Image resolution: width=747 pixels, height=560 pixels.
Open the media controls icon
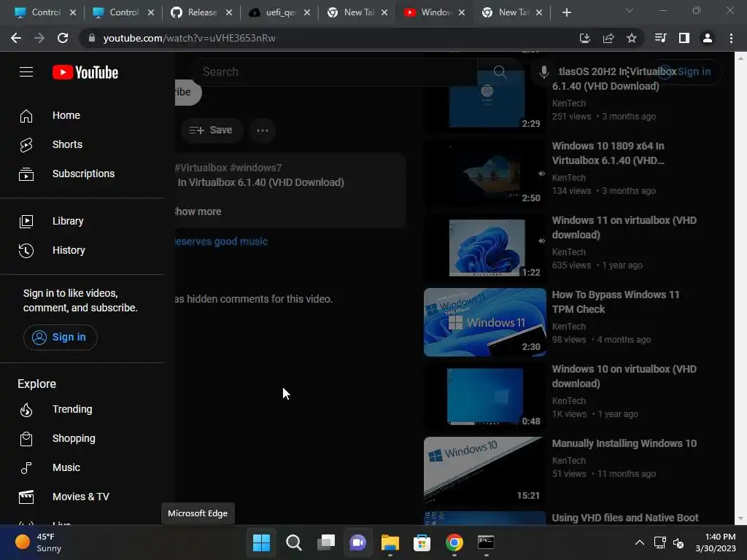pyautogui.click(x=660, y=38)
